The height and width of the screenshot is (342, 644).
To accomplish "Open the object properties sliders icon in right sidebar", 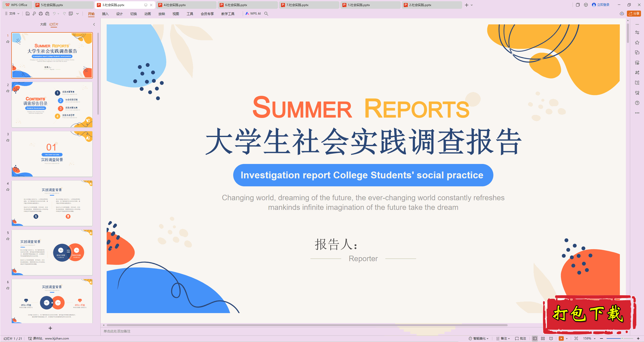I will pyautogui.click(x=637, y=32).
